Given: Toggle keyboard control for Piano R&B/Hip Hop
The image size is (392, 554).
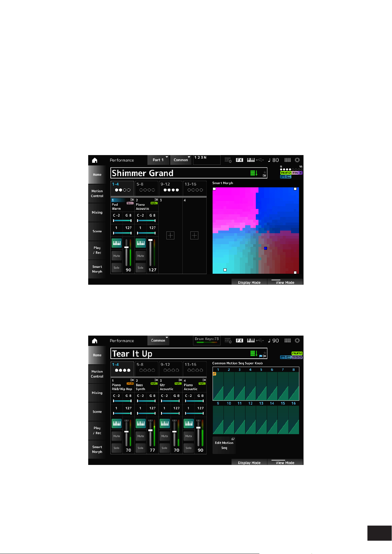Looking at the screenshot, I should click(117, 423).
